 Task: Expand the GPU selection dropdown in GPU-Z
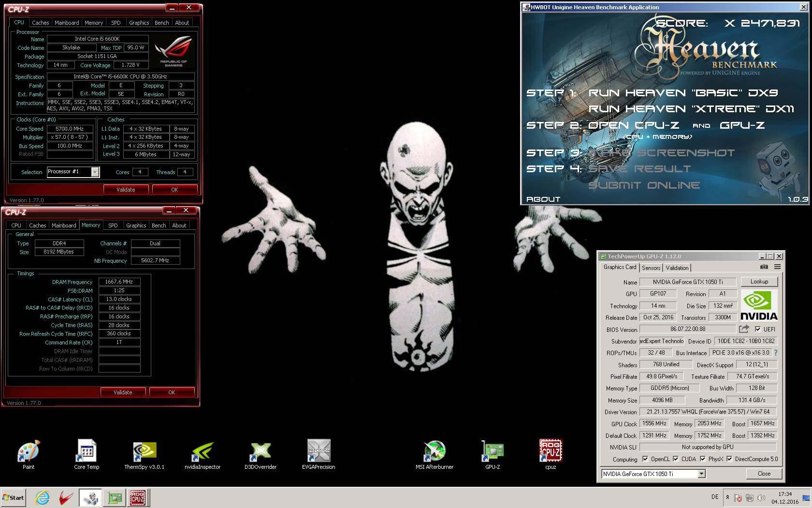pos(701,474)
